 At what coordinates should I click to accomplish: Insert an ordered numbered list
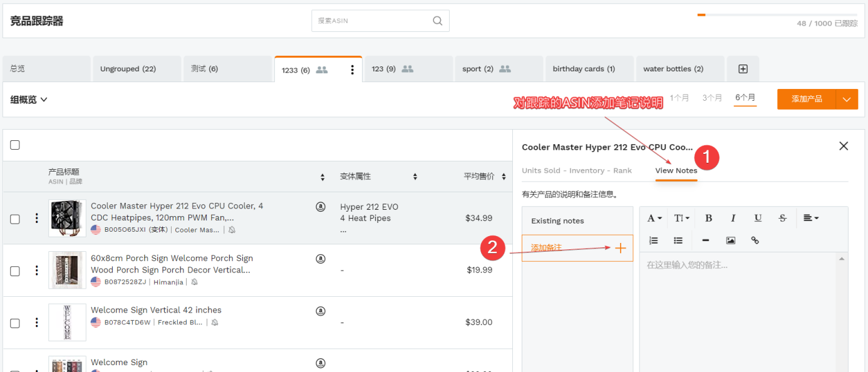(653, 240)
